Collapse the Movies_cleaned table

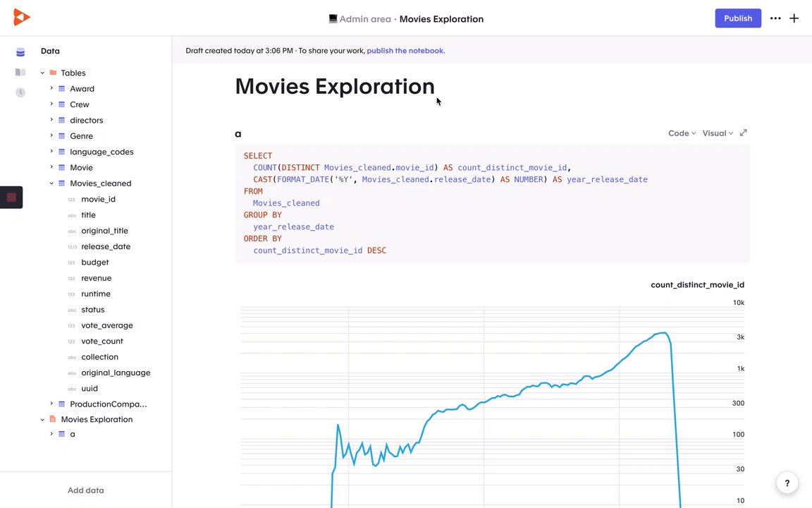coord(51,183)
